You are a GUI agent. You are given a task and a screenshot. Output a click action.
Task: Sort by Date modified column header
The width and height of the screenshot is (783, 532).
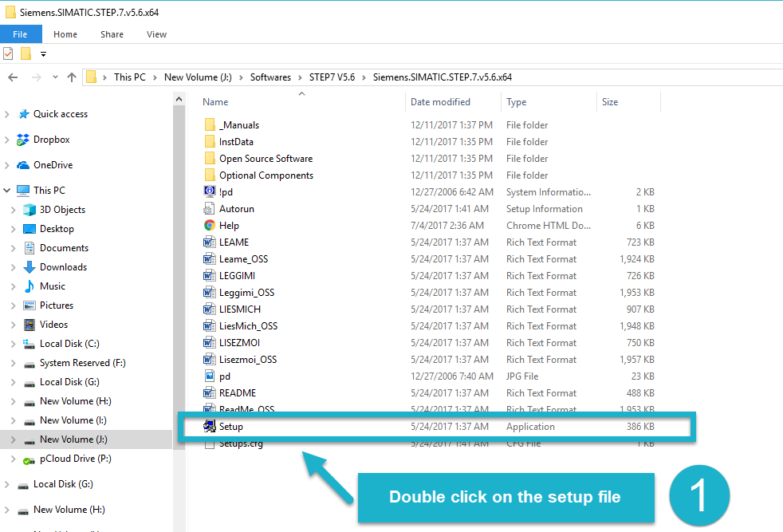[x=440, y=102]
